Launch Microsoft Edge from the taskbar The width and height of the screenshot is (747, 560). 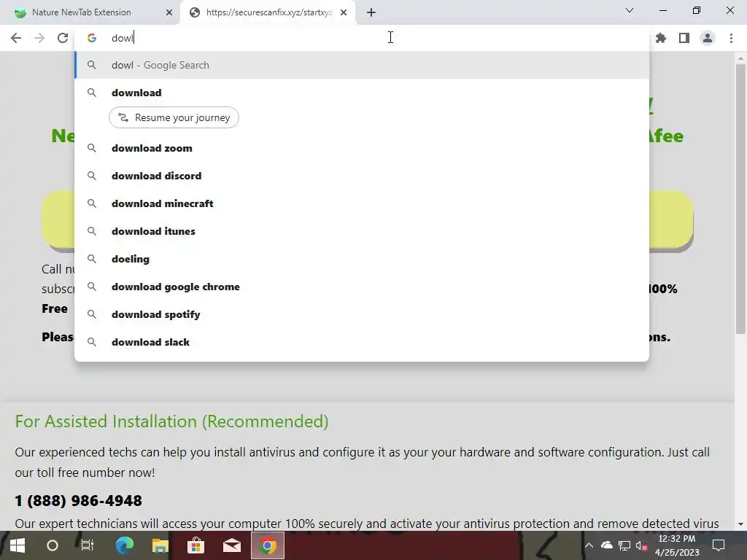coord(124,545)
